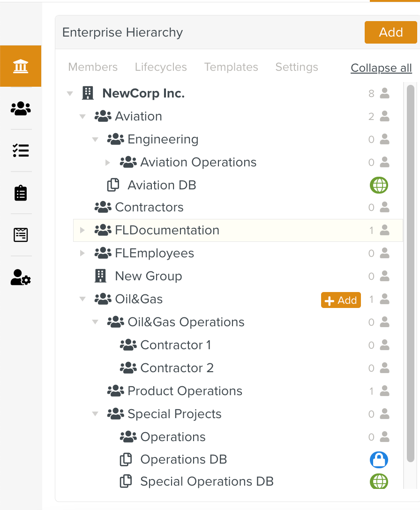The image size is (420, 510).
Task: Expand the FLDocumentation tree node
Action: click(82, 230)
